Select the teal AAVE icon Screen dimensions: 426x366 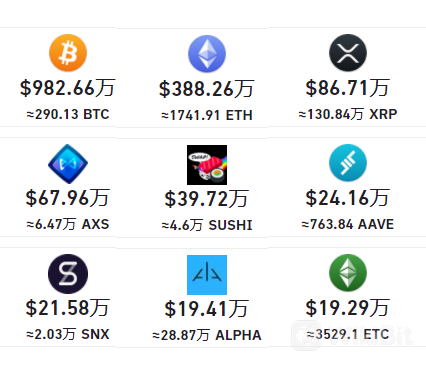coord(348,163)
